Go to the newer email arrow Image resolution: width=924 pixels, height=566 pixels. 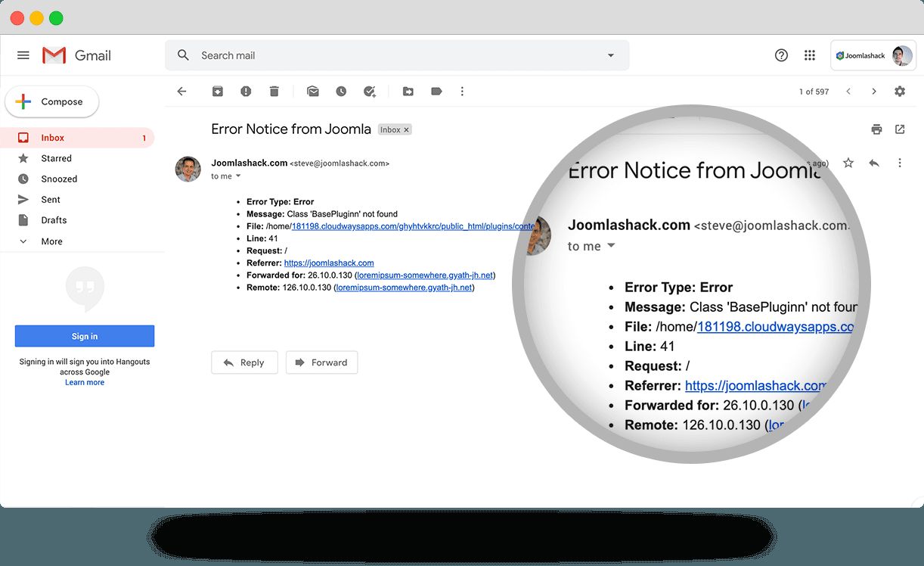[x=848, y=92]
